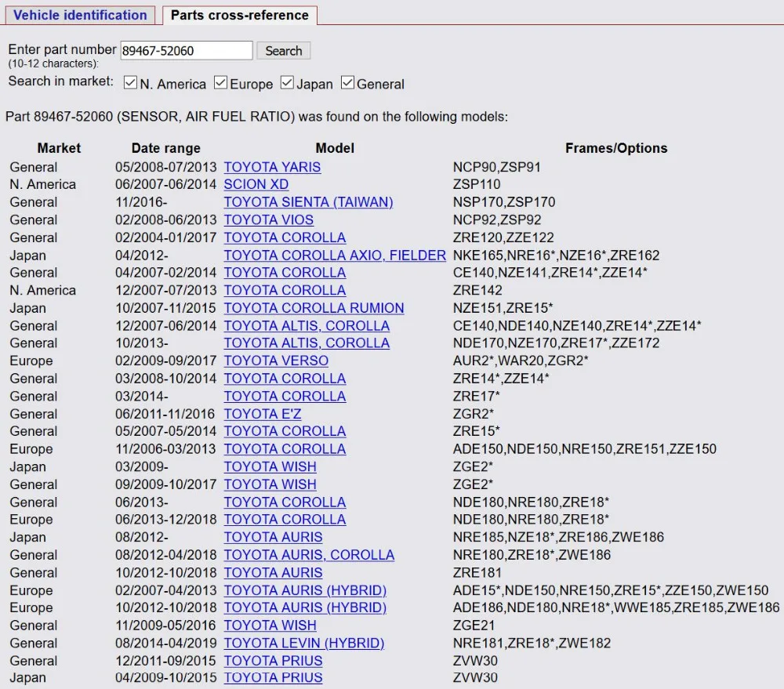
Task: Click the Market column header
Action: pos(59,148)
